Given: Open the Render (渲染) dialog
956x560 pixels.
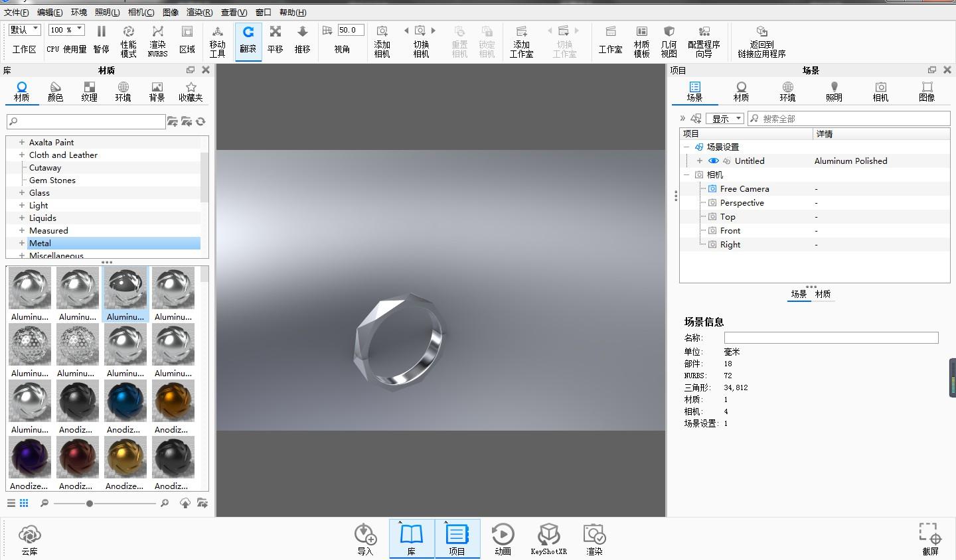Looking at the screenshot, I should pyautogui.click(x=594, y=539).
